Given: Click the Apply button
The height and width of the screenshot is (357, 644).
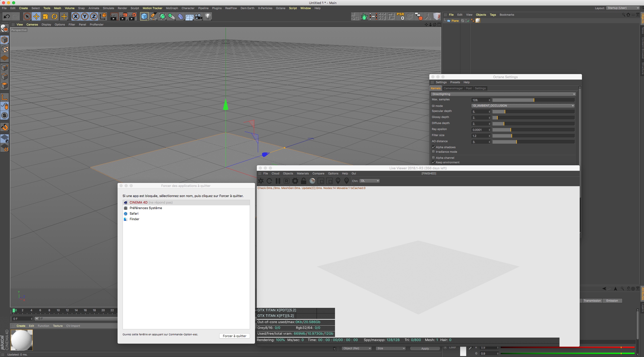Looking at the screenshot, I should [425, 348].
